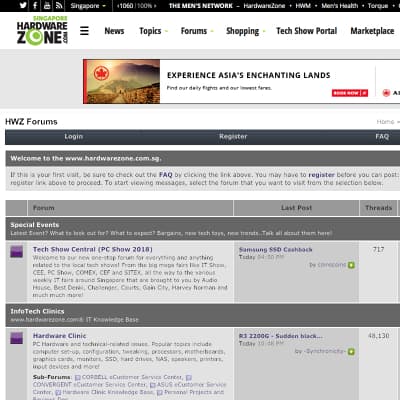Open the News menu item
Screen dimensions: 400x400
pyautogui.click(x=114, y=31)
